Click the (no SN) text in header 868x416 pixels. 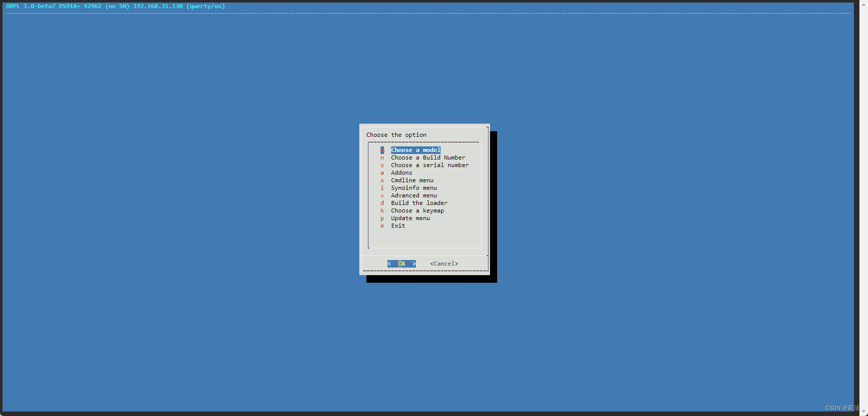click(117, 6)
